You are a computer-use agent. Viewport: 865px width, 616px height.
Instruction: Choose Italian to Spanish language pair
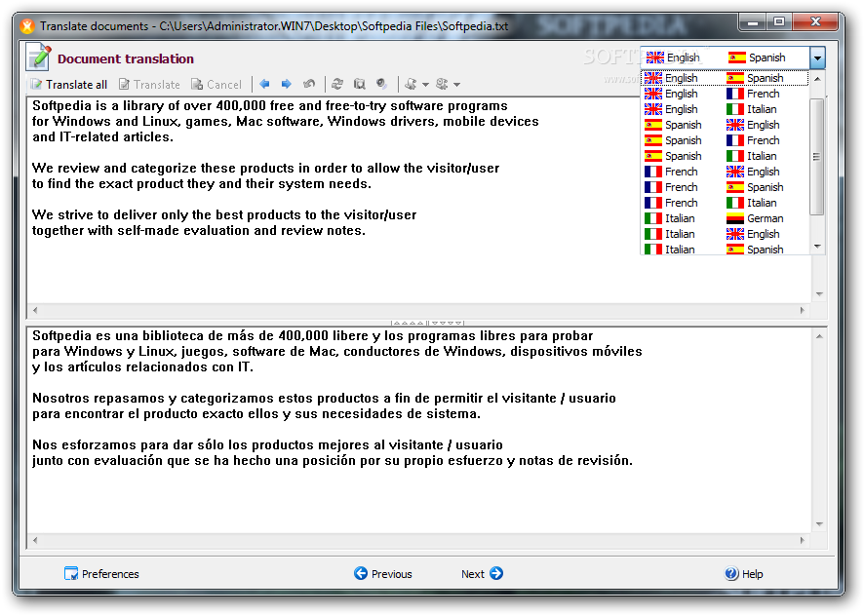pyautogui.click(x=725, y=249)
